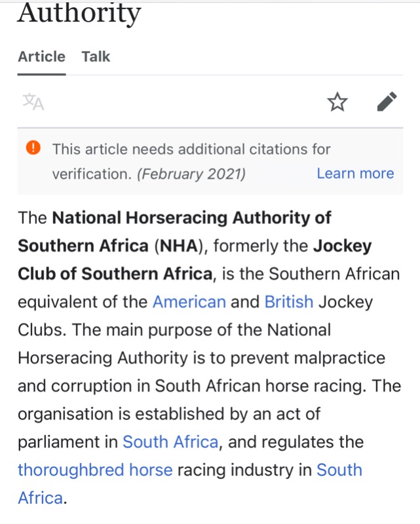
Task: Click the 'Authority' page title heading
Action: (x=79, y=13)
